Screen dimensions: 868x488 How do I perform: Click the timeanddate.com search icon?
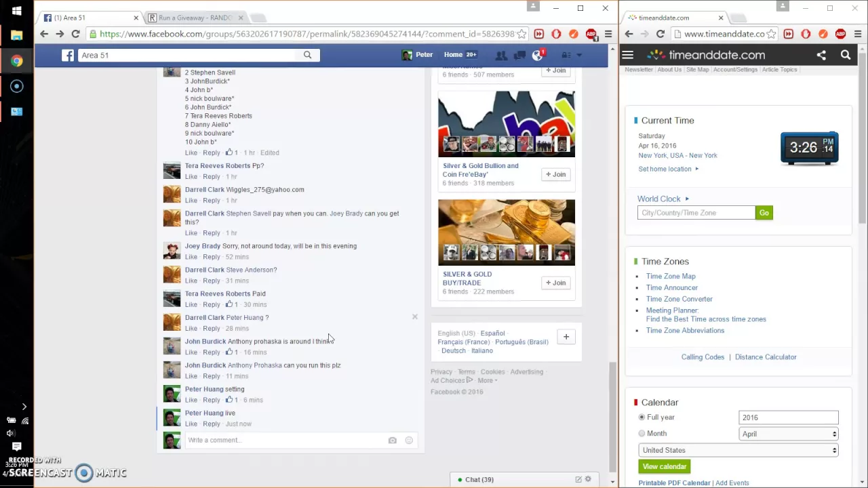pos(846,55)
